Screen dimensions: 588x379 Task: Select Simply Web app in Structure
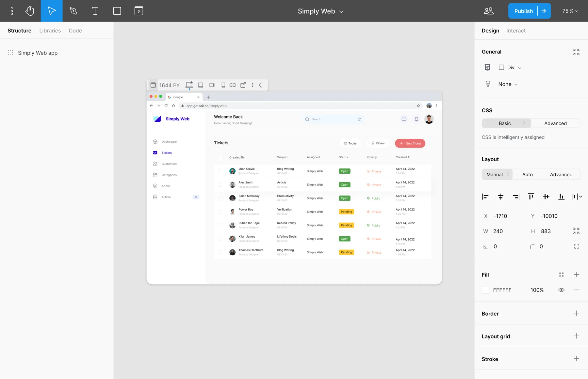[38, 53]
